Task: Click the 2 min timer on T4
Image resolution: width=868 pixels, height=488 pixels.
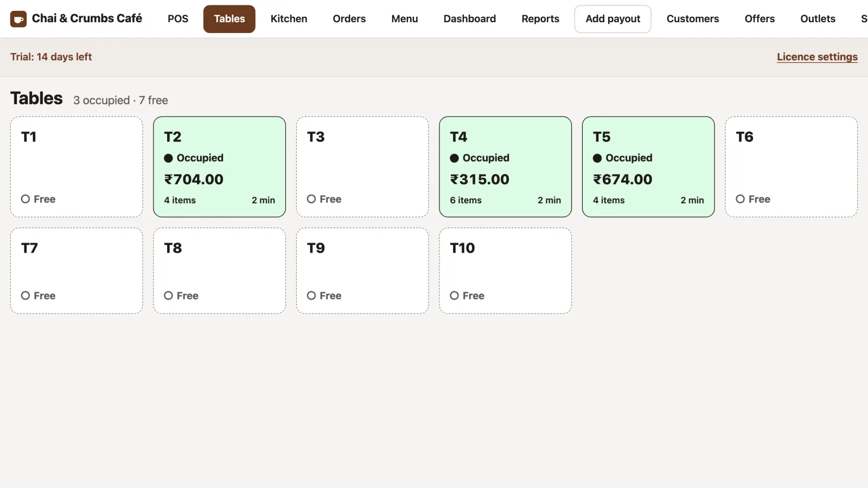Action: tap(549, 200)
